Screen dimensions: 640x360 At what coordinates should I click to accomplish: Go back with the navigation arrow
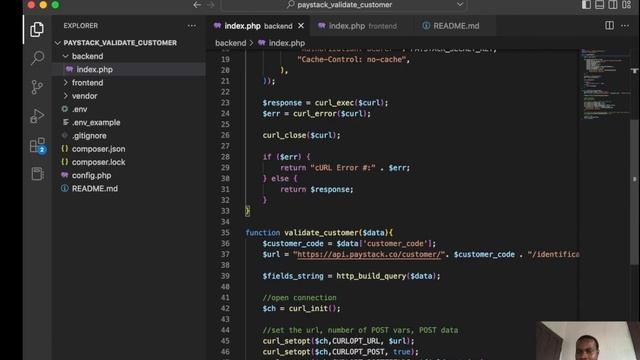tap(197, 5)
